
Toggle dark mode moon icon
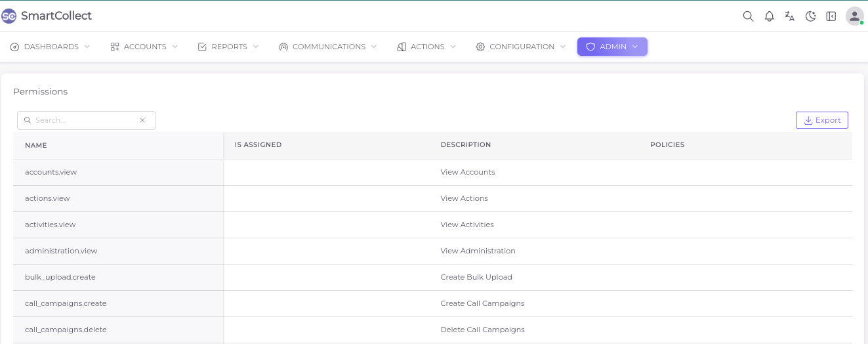(810, 16)
